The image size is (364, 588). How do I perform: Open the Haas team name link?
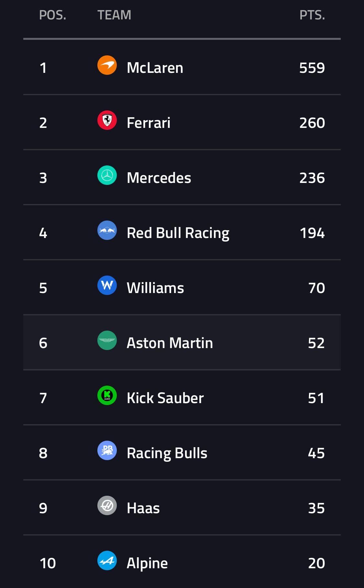pyautogui.click(x=143, y=508)
